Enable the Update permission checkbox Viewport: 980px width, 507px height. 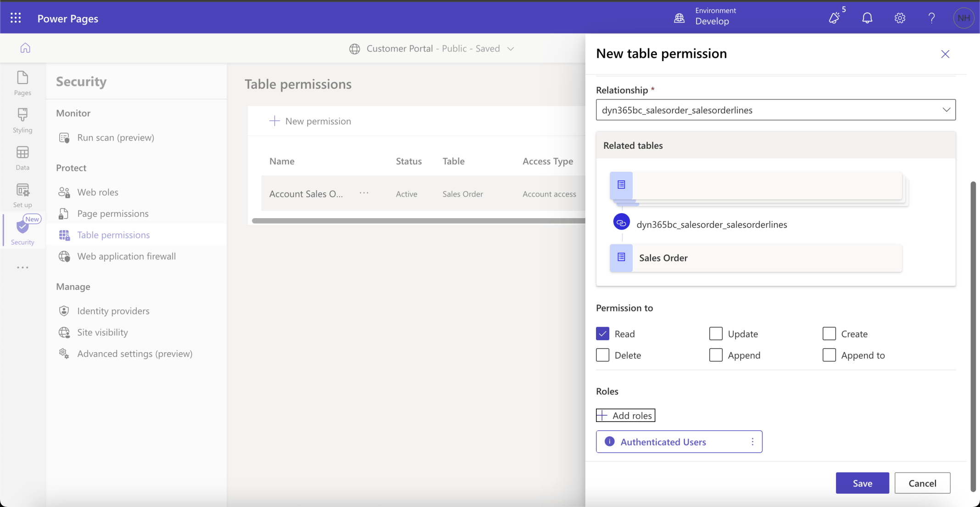coord(716,334)
